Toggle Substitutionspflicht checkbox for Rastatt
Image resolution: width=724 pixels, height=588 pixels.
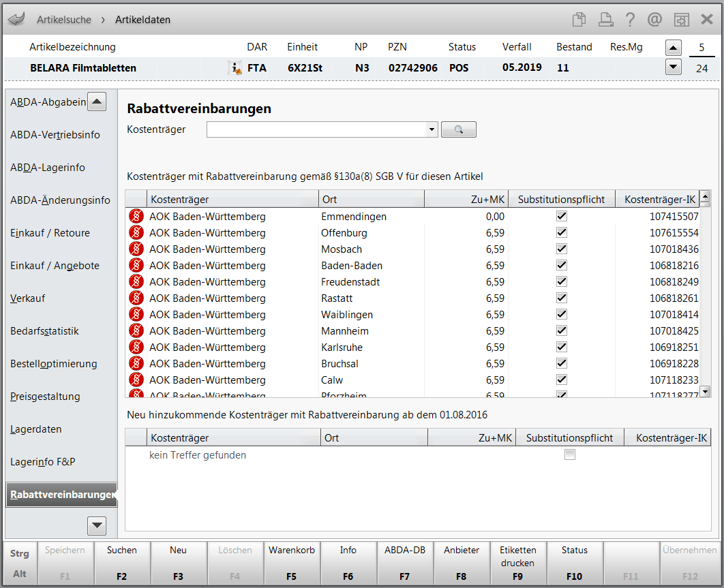(x=562, y=298)
